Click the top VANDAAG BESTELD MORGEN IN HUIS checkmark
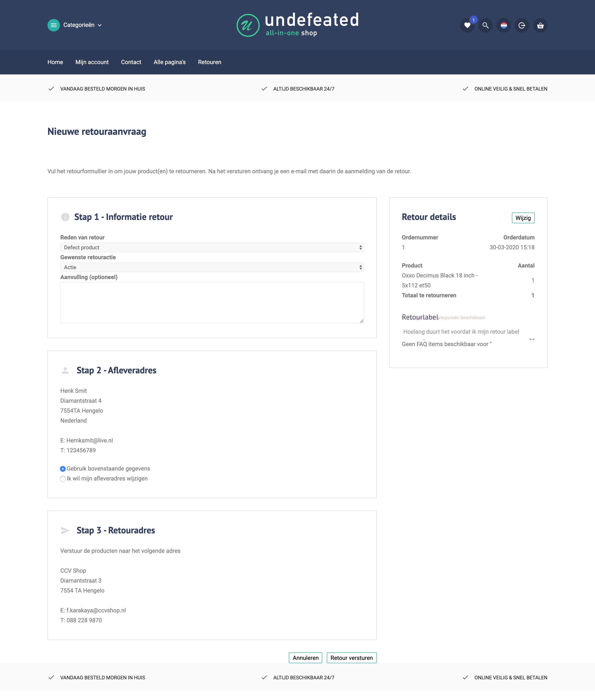Image resolution: width=595 pixels, height=700 pixels. (x=51, y=89)
